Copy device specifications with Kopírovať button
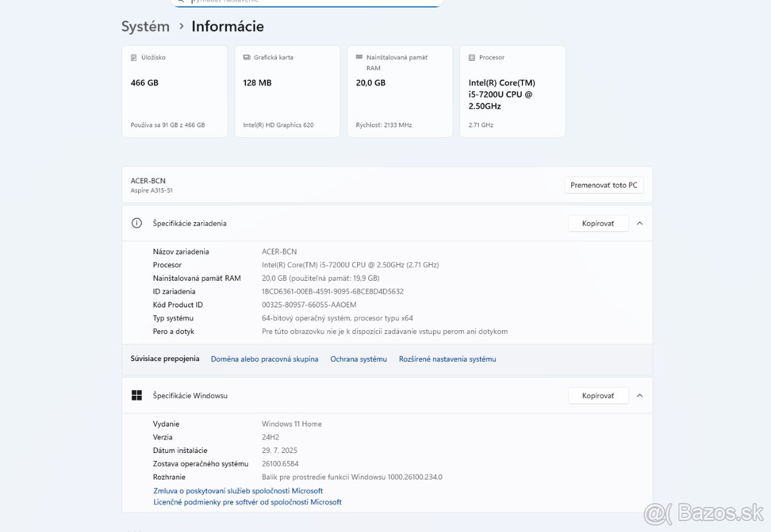Image resolution: width=771 pixels, height=532 pixels. 598,224
